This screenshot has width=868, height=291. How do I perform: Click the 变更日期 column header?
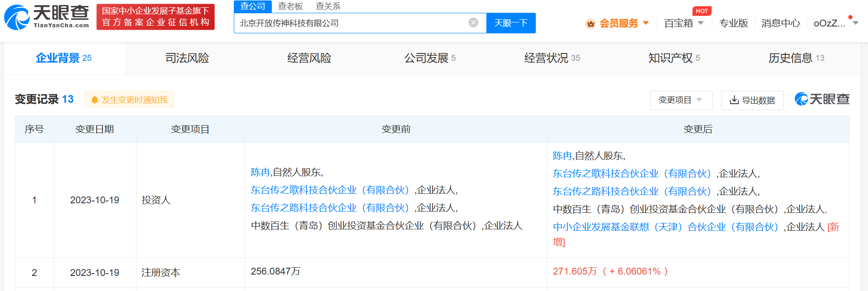(95, 129)
